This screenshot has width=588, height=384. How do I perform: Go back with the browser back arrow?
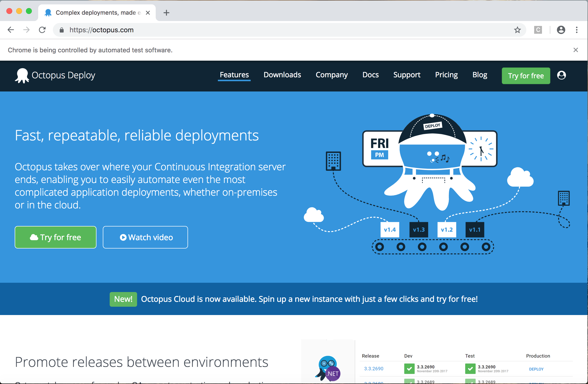pyautogui.click(x=11, y=30)
